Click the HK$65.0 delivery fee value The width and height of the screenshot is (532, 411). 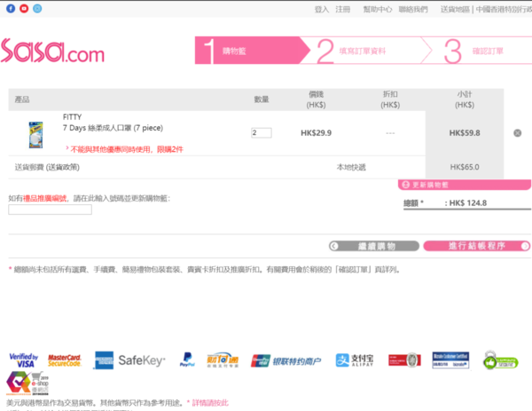click(x=465, y=167)
